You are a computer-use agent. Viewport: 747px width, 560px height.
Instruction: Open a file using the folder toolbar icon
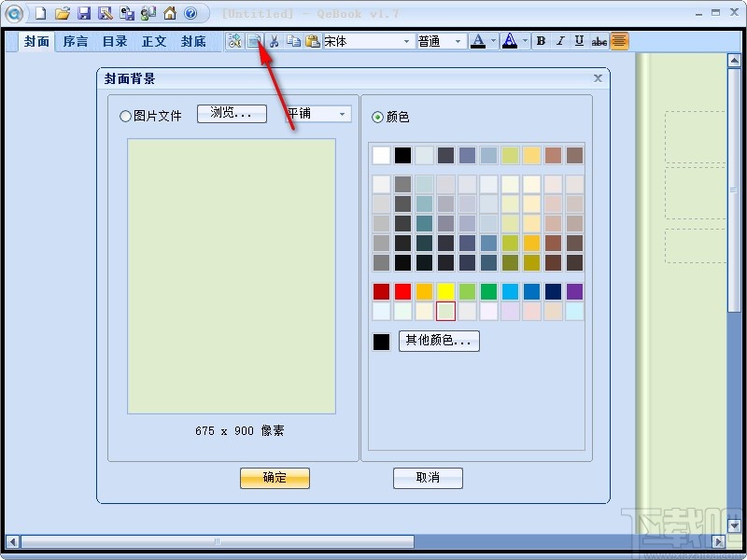(62, 13)
